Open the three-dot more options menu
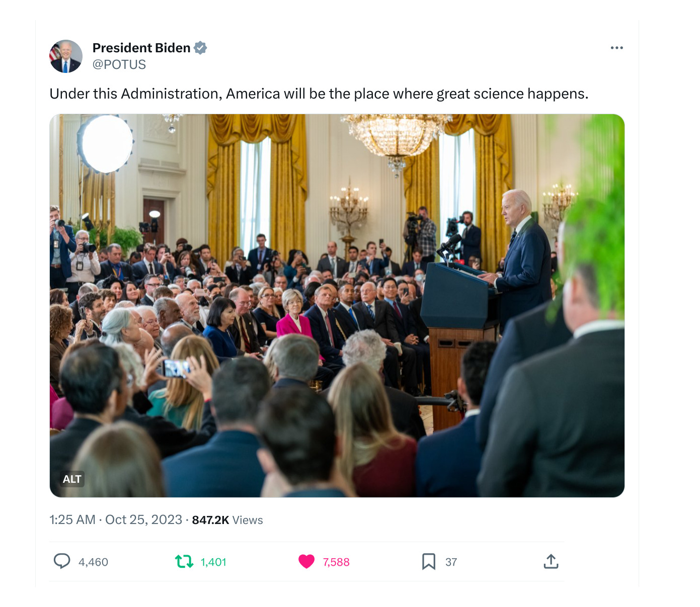 click(x=616, y=48)
